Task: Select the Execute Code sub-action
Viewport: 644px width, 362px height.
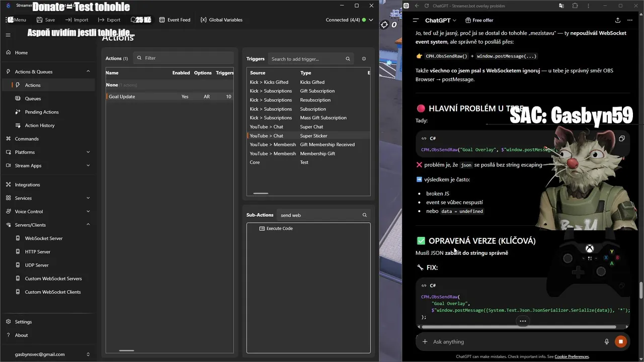Action: 276,228
